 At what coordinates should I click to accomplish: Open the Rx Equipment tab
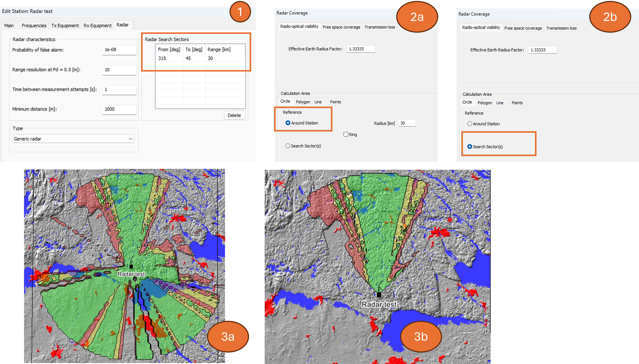pyautogui.click(x=97, y=26)
